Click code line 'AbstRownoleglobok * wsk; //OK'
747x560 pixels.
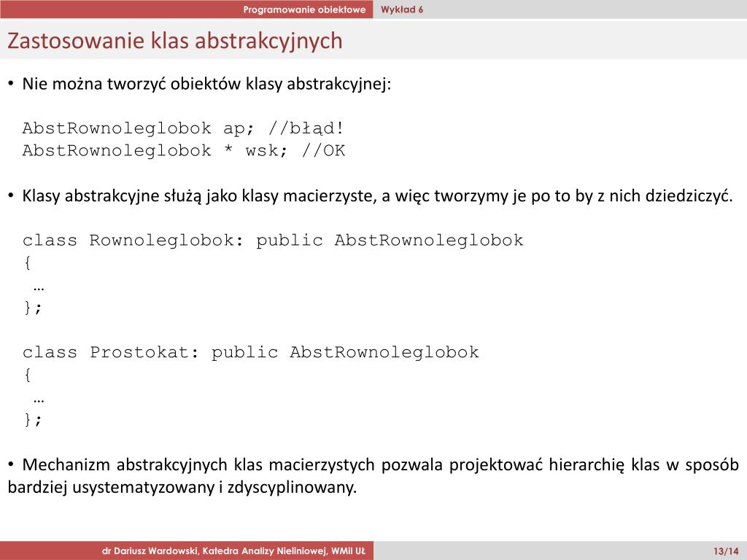click(x=183, y=150)
